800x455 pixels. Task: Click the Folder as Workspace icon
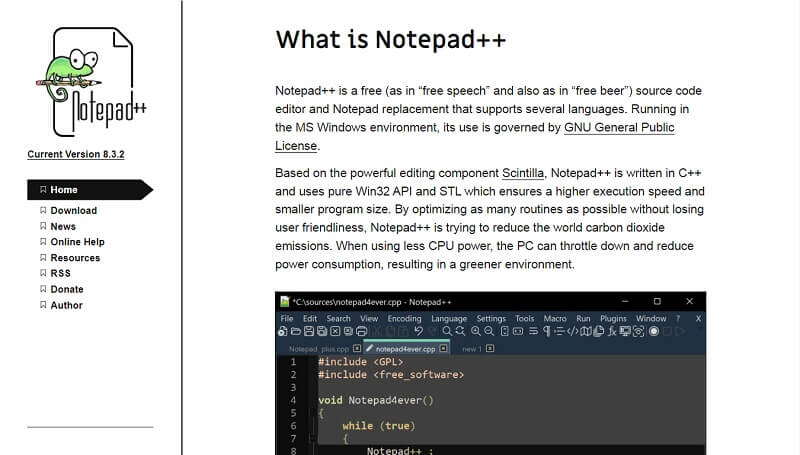pyautogui.click(x=626, y=332)
